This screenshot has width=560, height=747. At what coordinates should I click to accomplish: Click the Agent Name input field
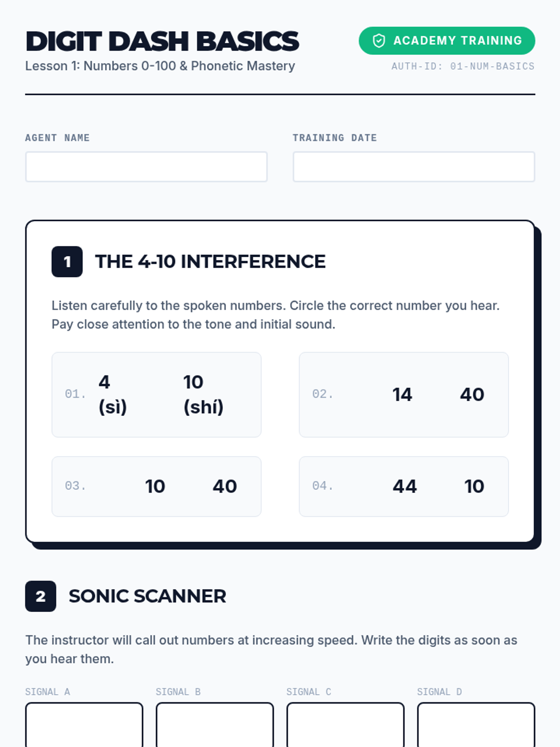[x=146, y=167]
